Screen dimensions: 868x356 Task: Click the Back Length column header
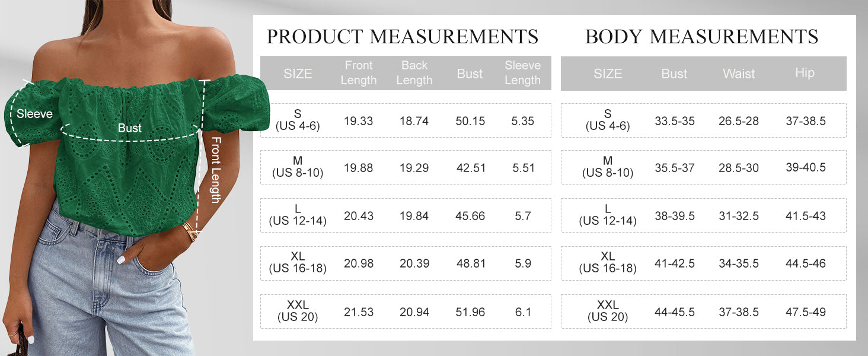(x=414, y=73)
